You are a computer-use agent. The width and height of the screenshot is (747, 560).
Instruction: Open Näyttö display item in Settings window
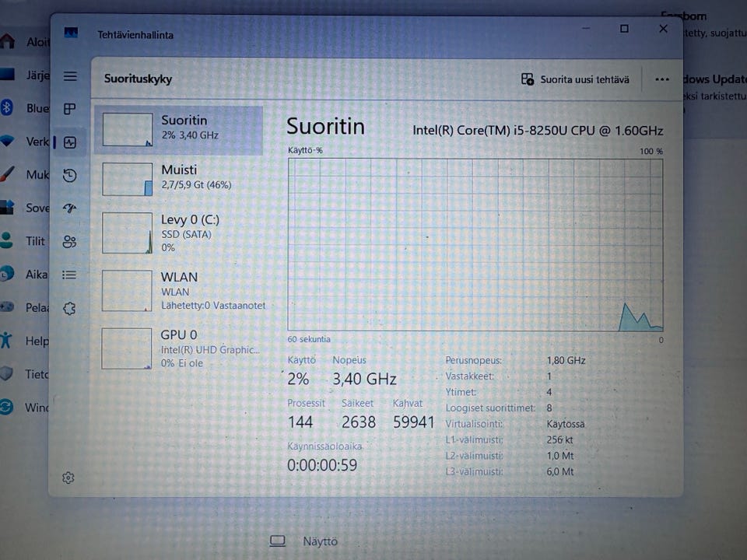click(304, 541)
